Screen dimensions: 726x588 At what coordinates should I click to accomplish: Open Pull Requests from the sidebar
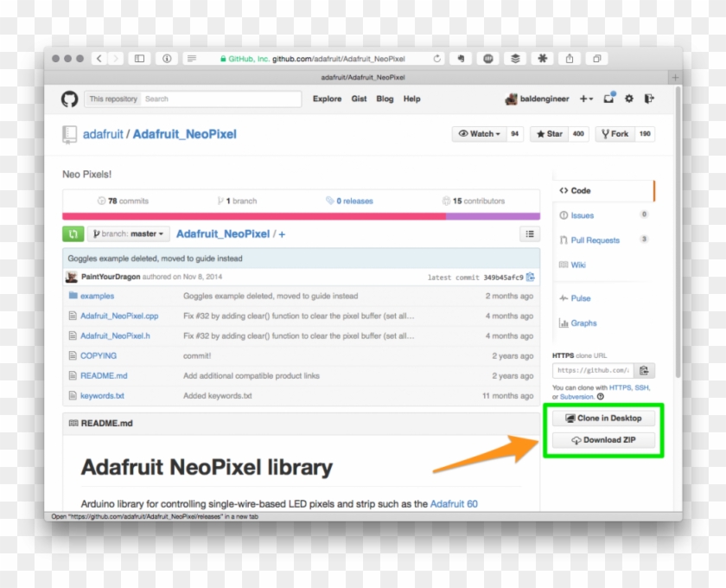[597, 240]
